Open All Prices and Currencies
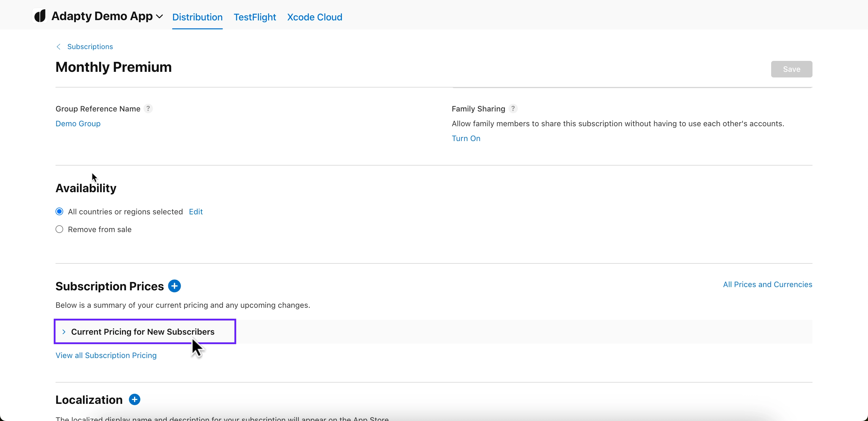 pyautogui.click(x=767, y=284)
